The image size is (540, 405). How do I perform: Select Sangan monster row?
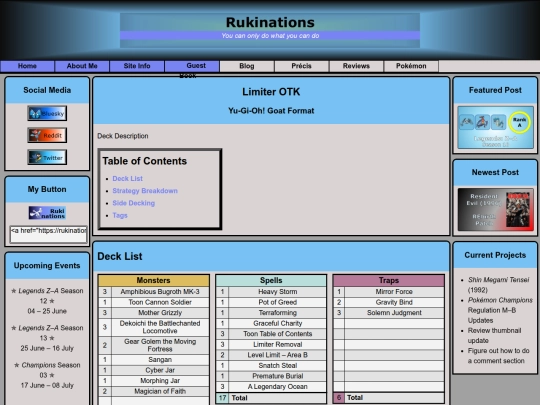click(154, 360)
